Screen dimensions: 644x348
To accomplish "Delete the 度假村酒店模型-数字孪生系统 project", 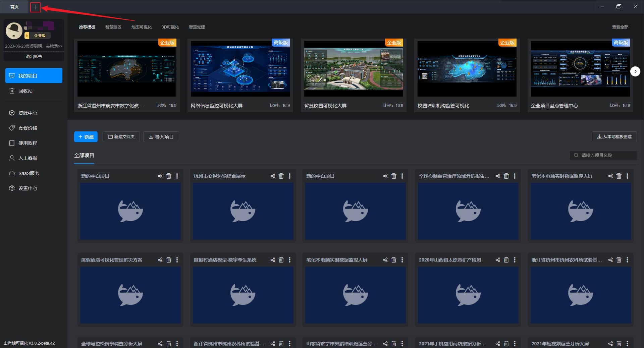I will point(281,260).
